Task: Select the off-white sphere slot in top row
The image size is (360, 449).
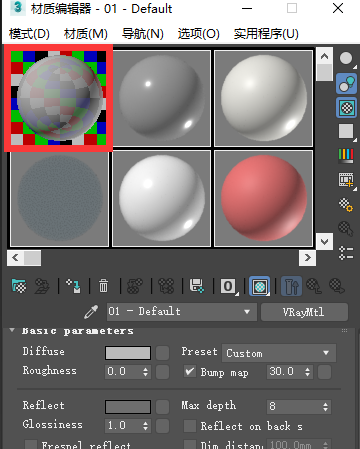Action: (x=263, y=98)
